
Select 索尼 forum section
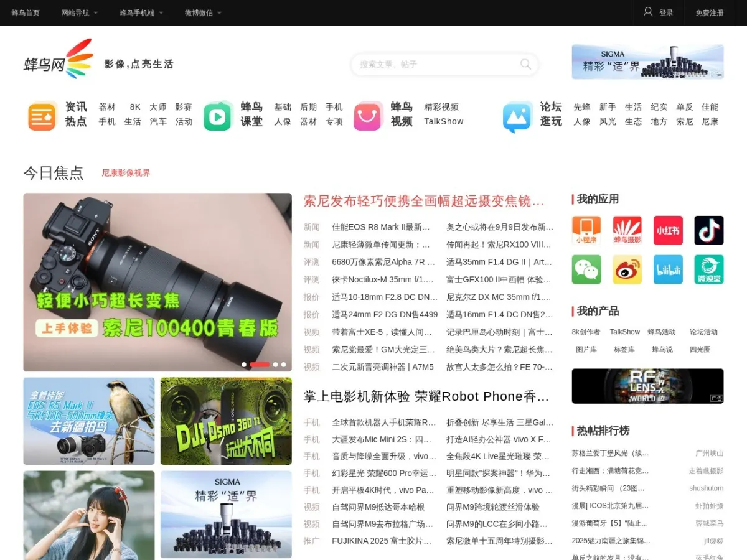pos(685,121)
